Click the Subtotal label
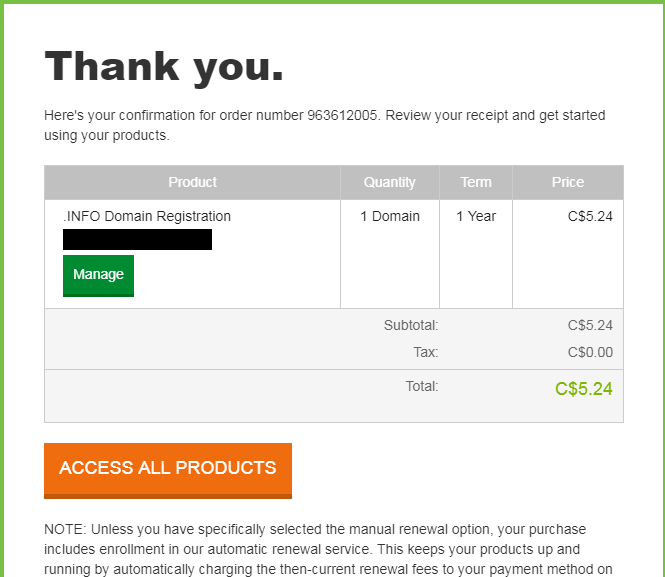Viewport: 665px width, 577px height. pyautogui.click(x=411, y=325)
